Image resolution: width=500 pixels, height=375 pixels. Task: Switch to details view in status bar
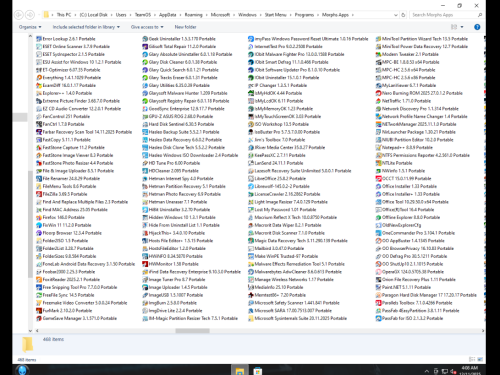pyautogui.click(x=472, y=359)
